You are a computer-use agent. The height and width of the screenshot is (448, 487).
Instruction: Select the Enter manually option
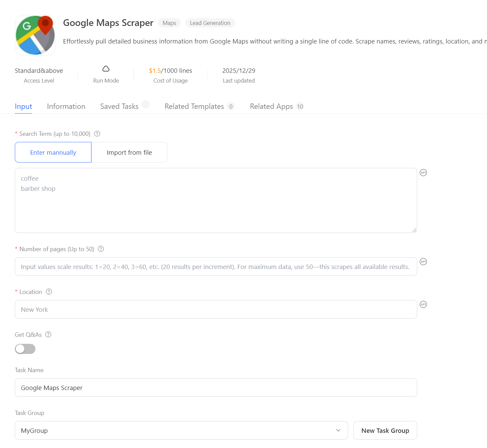53,152
